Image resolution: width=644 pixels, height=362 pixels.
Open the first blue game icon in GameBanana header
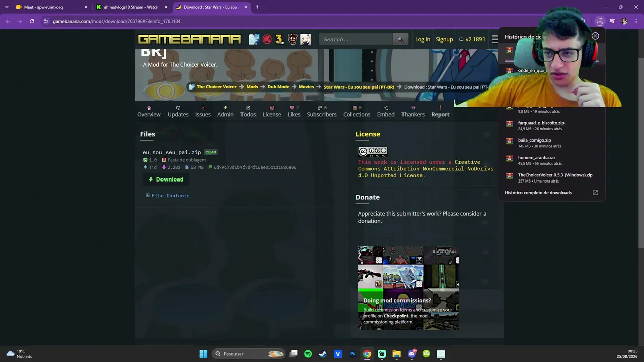(x=254, y=39)
